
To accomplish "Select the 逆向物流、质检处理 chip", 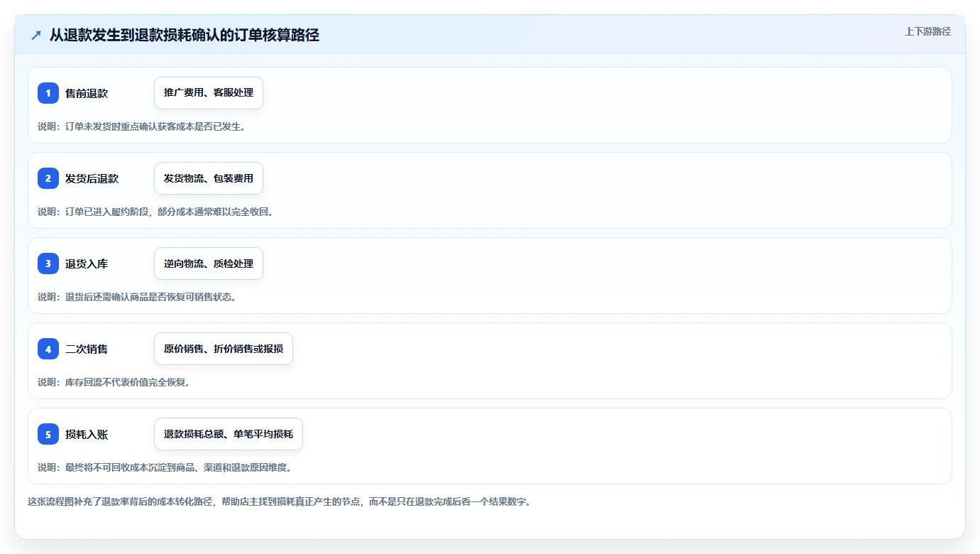I will pos(209,264).
